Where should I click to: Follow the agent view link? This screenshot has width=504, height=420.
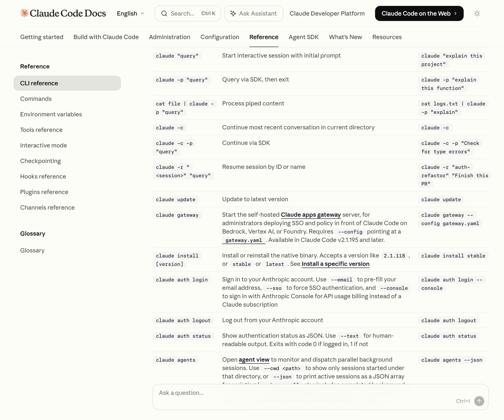[254, 360]
